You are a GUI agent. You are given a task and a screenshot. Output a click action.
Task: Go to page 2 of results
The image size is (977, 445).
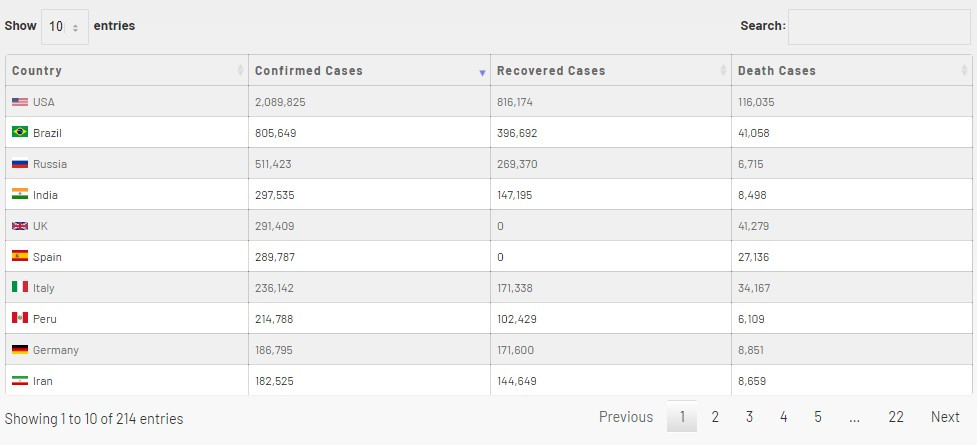[x=715, y=417]
